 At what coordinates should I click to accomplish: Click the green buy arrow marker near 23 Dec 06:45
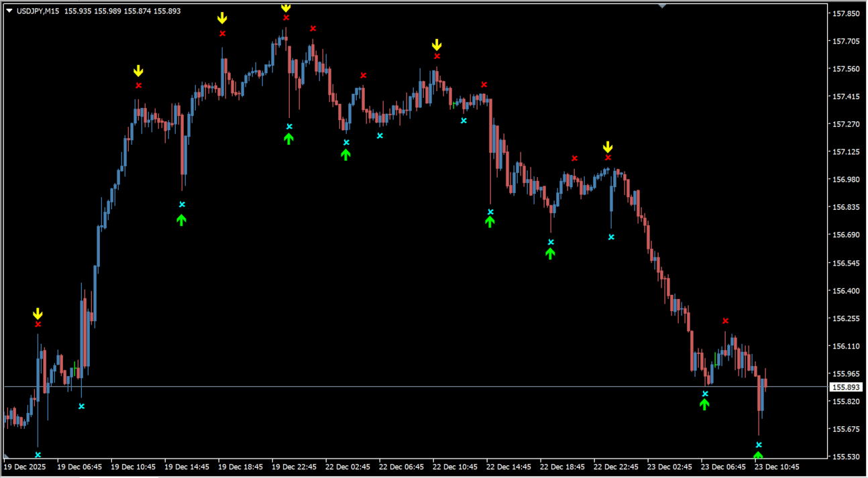click(x=704, y=404)
